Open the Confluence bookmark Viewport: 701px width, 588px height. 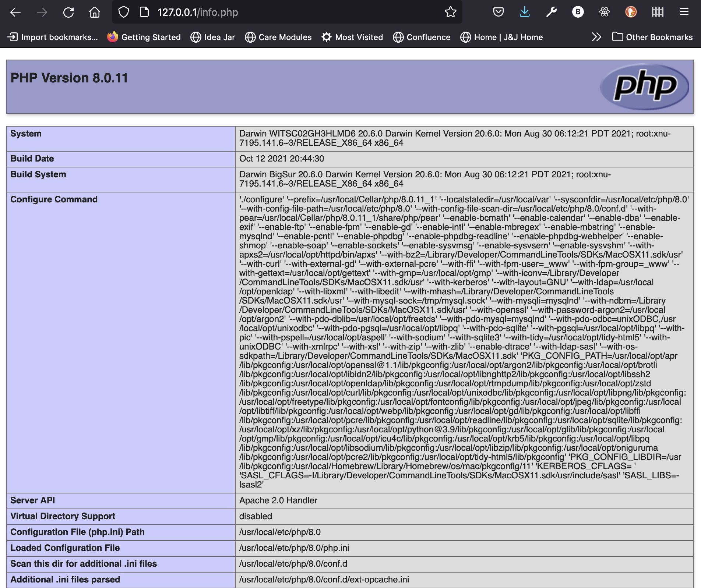coord(422,37)
